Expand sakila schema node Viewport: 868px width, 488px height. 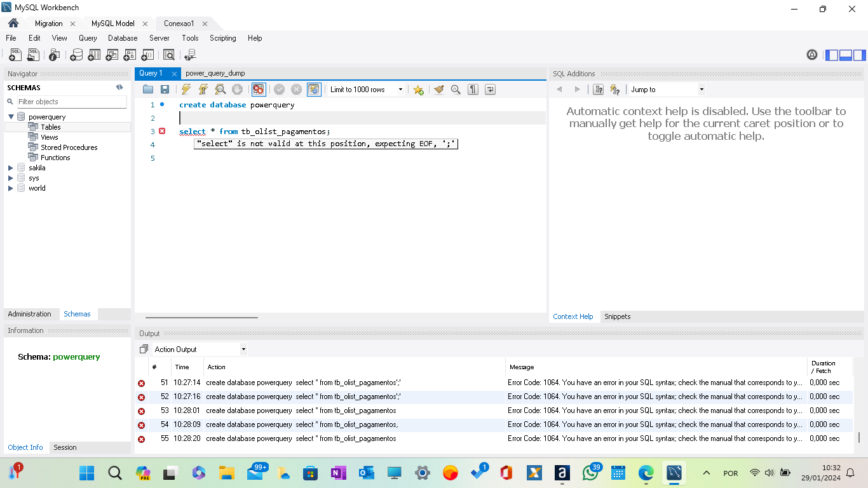point(11,168)
